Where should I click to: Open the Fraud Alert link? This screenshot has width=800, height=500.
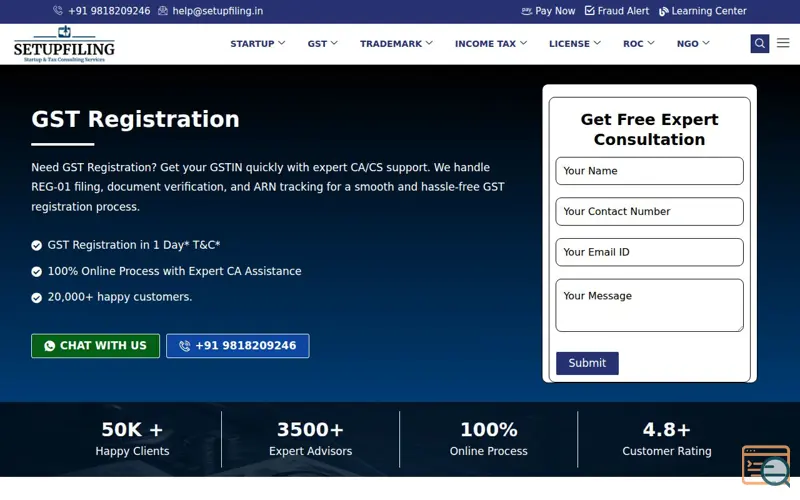[x=623, y=11]
